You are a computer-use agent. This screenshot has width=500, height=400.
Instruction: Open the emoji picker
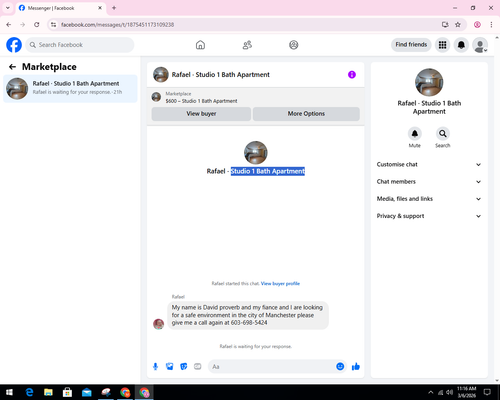pyautogui.click(x=340, y=367)
